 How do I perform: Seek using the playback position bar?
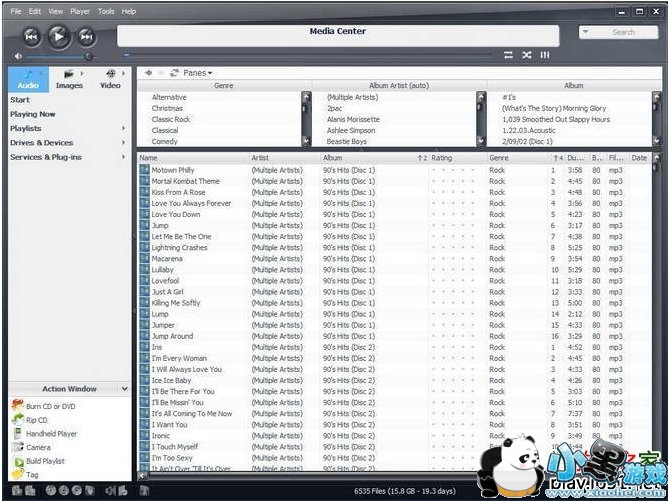click(308, 55)
